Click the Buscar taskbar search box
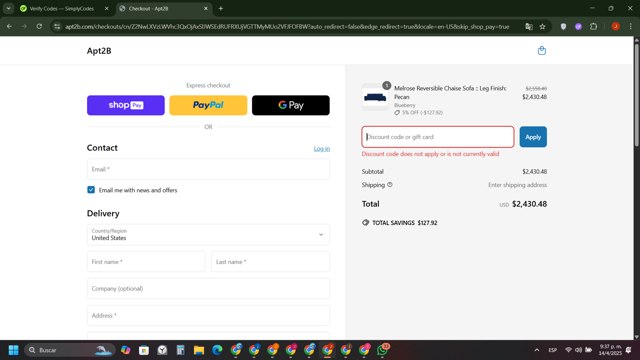Viewport: 640px width, 360px height. coord(69,350)
